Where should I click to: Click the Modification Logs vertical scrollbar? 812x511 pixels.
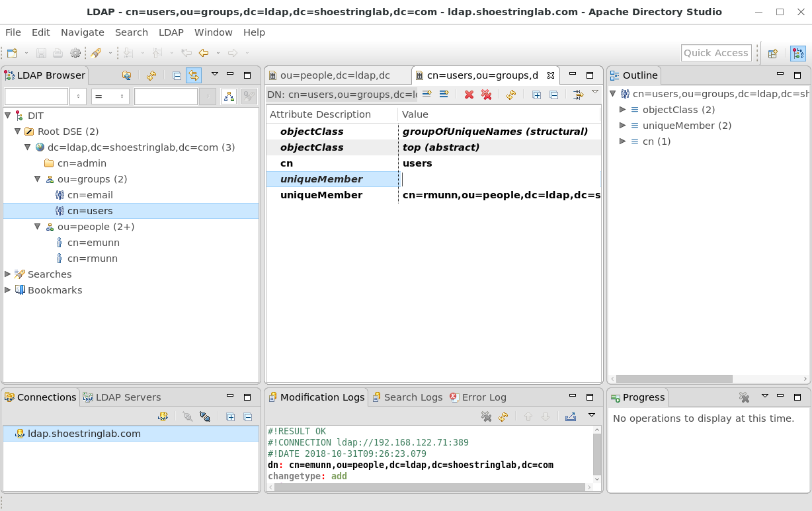point(597,454)
